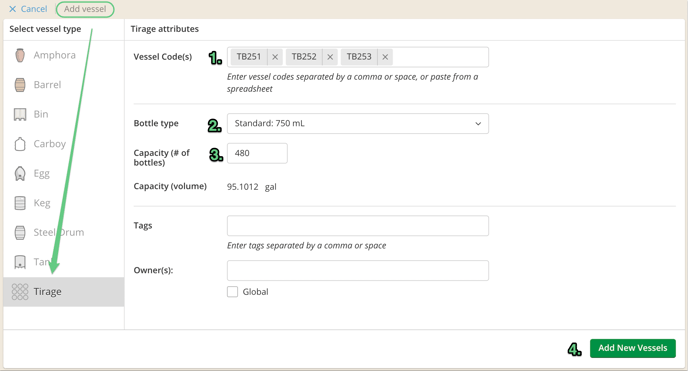
Task: Choose the Bin vessel type label
Action: tap(41, 114)
